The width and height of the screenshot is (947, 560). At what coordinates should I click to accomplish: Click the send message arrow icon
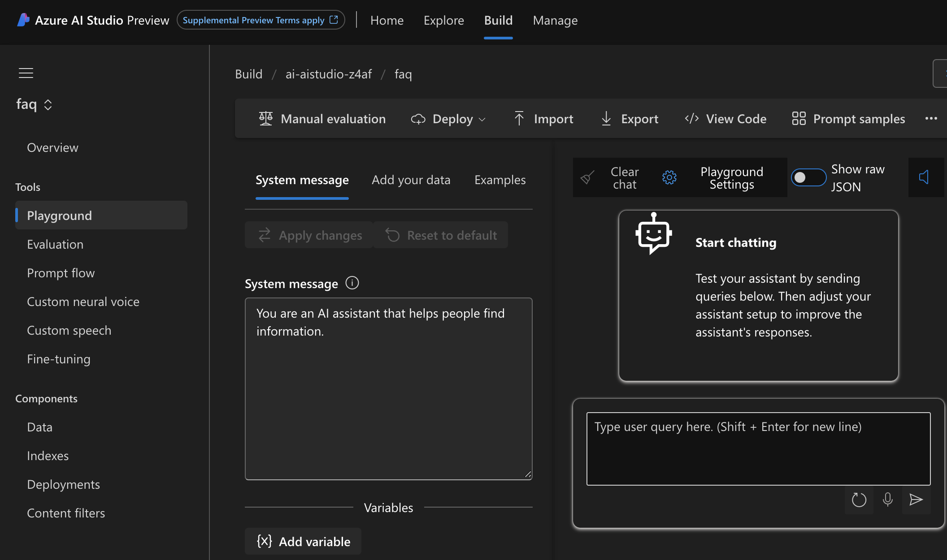coord(916,500)
